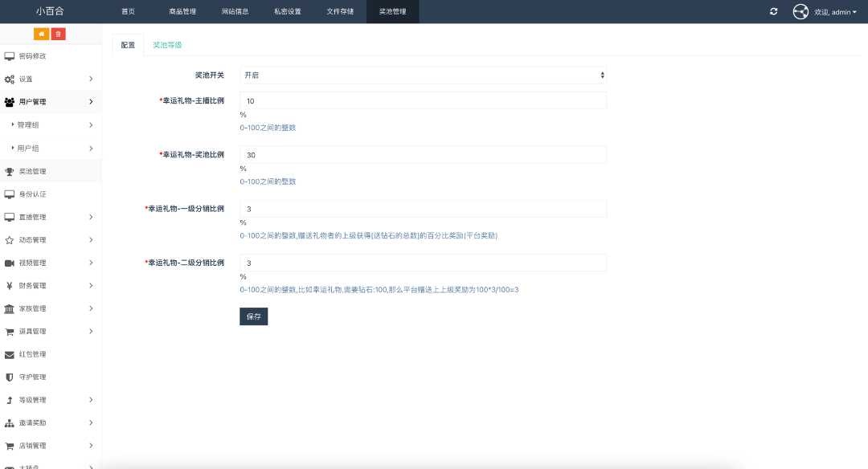This screenshot has width=868, height=469.
Task: Expand the 道具管理 chevron
Action: [x=91, y=332]
